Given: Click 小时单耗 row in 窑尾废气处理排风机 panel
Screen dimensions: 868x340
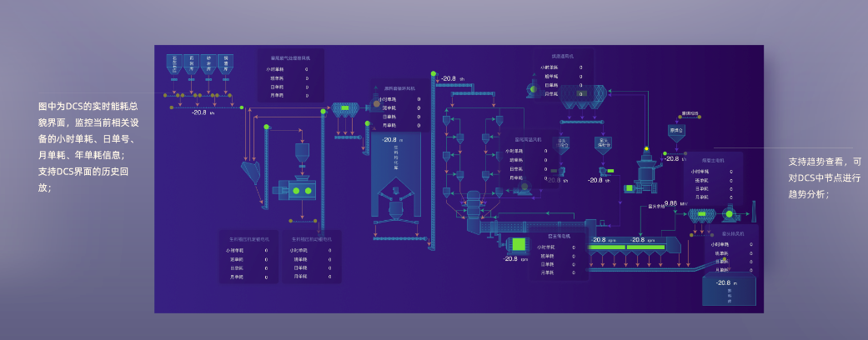Looking at the screenshot, I should pyautogui.click(x=287, y=70).
